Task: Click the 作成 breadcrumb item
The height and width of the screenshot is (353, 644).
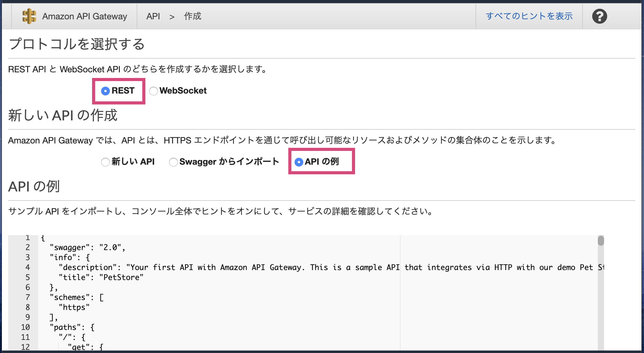Action: pyautogui.click(x=193, y=16)
